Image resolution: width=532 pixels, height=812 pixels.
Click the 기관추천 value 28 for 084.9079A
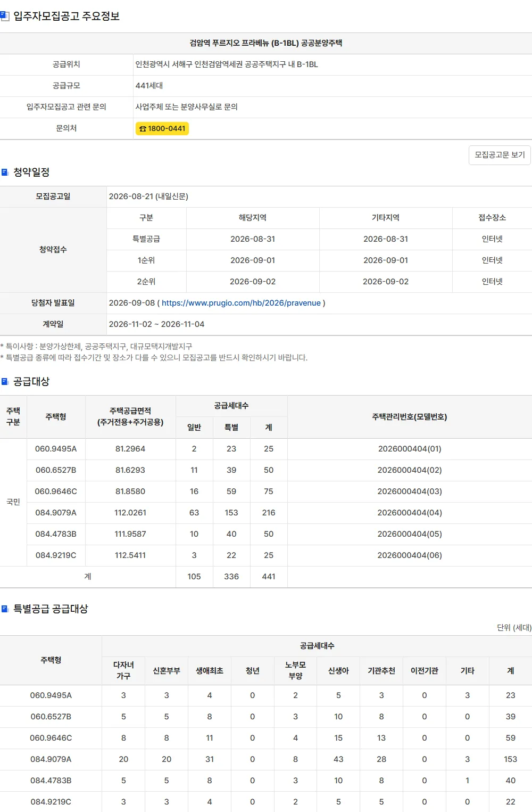(x=381, y=759)
